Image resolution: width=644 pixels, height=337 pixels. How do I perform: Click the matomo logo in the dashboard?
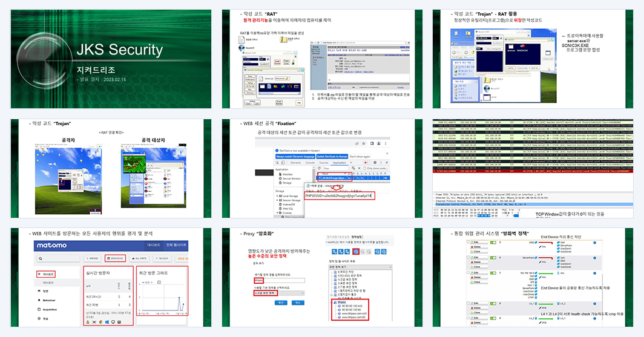(x=52, y=245)
